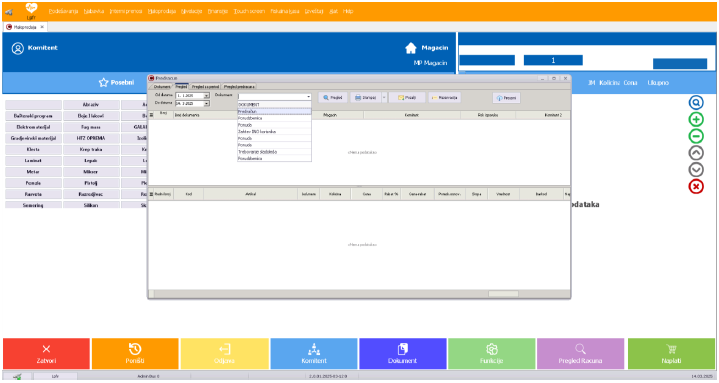Select the Krep traka category

pyautogui.click(x=91, y=150)
